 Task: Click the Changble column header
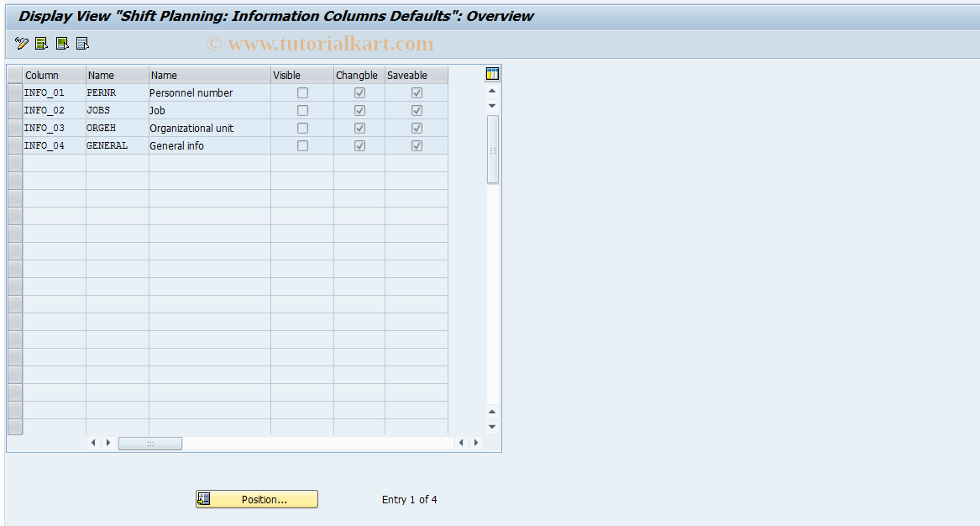click(359, 75)
